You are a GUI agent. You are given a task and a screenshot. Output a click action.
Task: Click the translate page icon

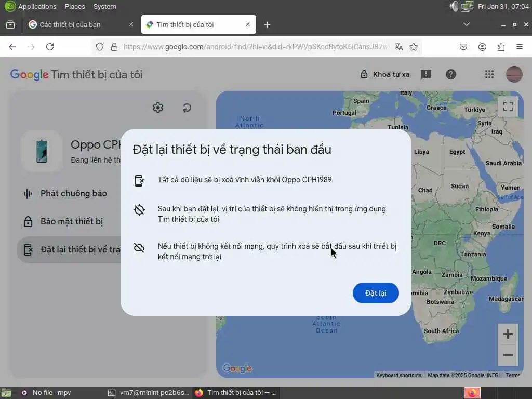click(x=399, y=47)
